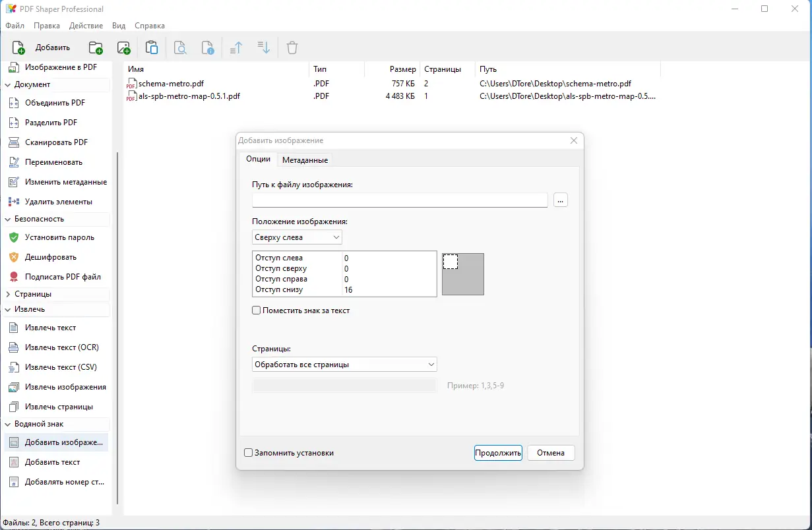Screen dimensions: 812x530
Task: Open the Справка menu
Action: (x=150, y=26)
